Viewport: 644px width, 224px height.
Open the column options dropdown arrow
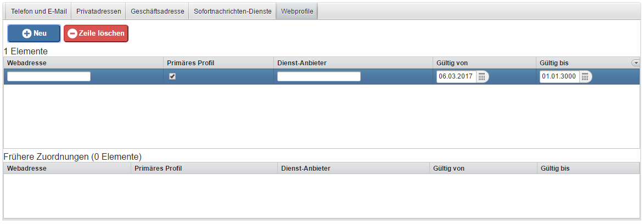coord(635,63)
